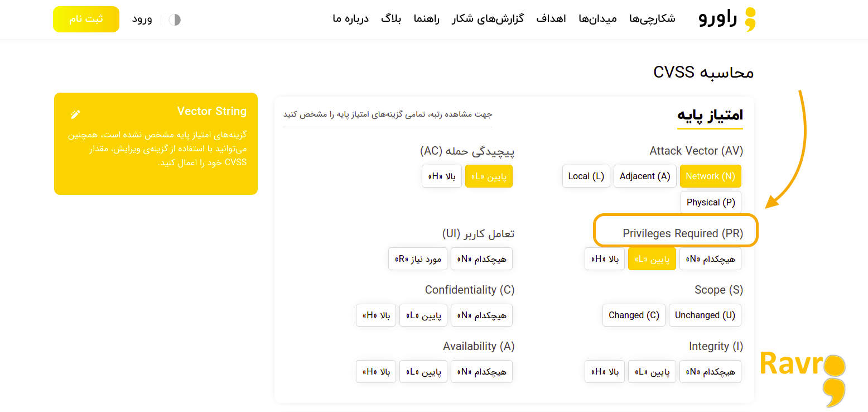This screenshot has height=412, width=868.
Task: Set Scope to Changed (C)
Action: pos(634,315)
